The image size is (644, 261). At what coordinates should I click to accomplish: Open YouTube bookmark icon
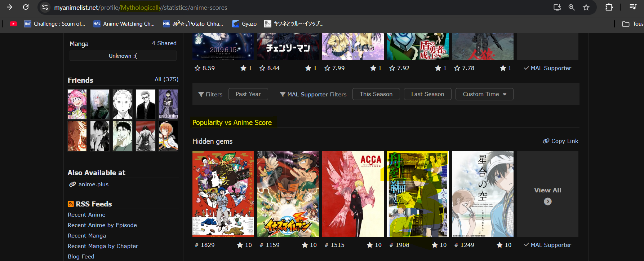pyautogui.click(x=13, y=24)
